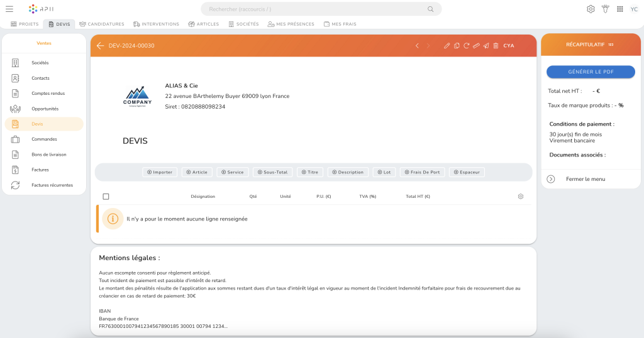Go back using the arrow beside DEV-2024-00030
This screenshot has height=338, width=644.
(x=100, y=46)
